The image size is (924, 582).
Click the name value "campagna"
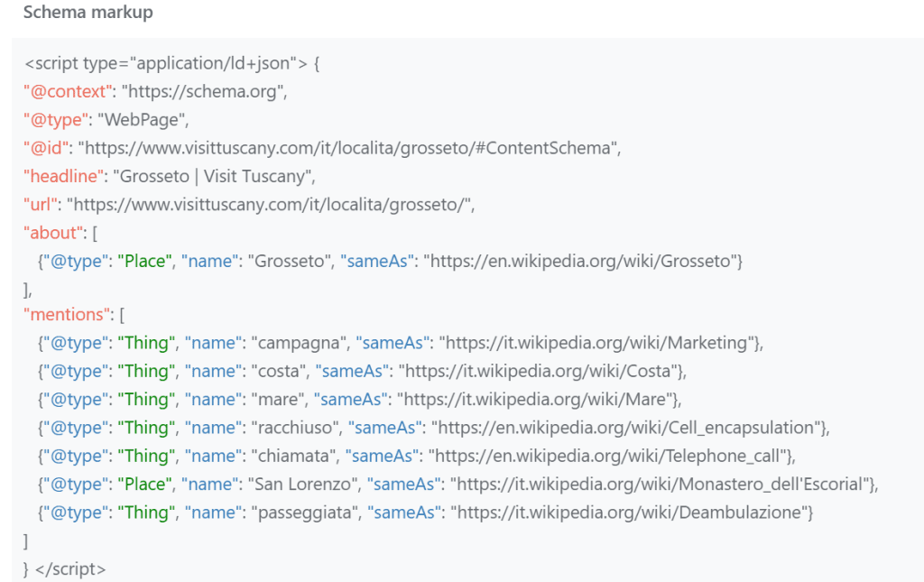click(300, 342)
